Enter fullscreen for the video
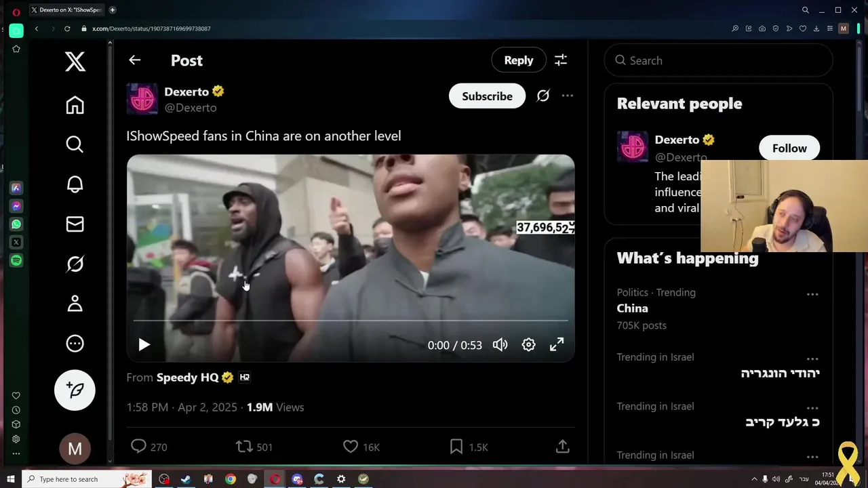The image size is (868, 488). [x=557, y=345]
